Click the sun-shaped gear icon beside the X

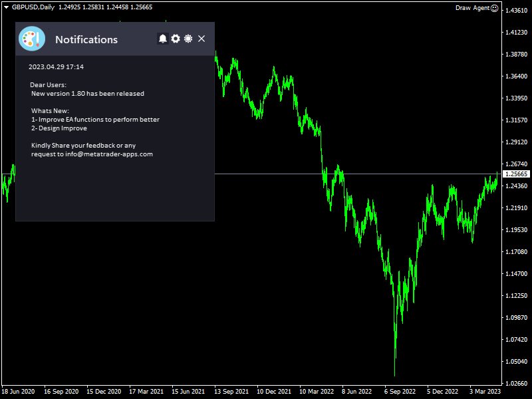[x=188, y=39]
